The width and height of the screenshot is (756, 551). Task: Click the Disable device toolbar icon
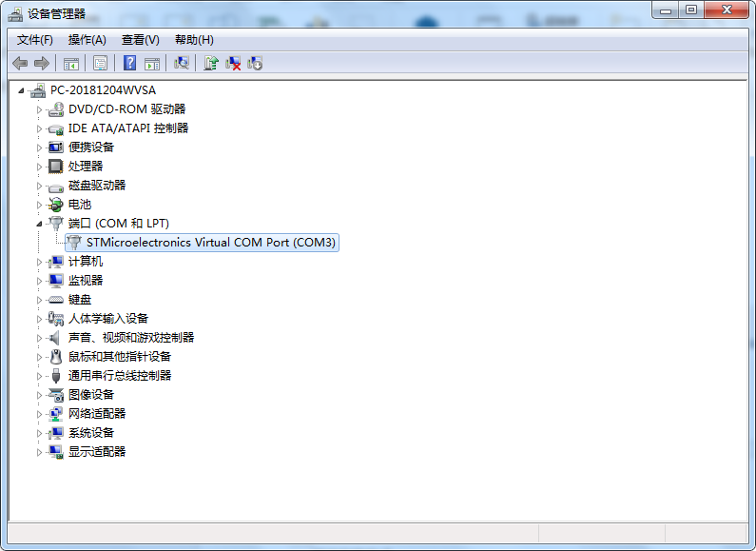coord(255,63)
